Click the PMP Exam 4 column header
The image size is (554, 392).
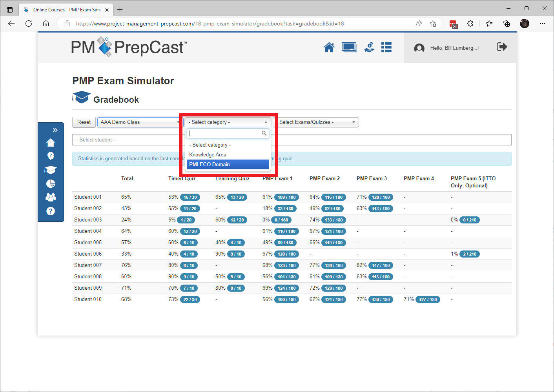[x=419, y=179]
